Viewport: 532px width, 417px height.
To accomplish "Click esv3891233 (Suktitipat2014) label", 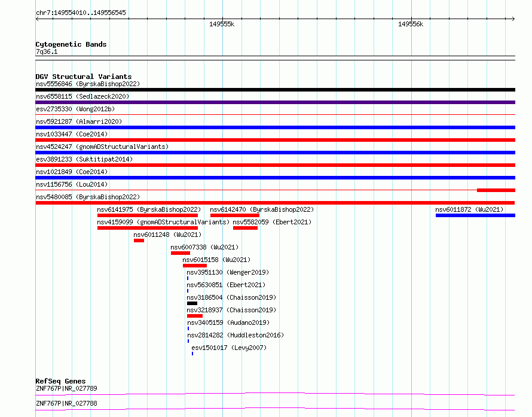I will click(84, 159).
